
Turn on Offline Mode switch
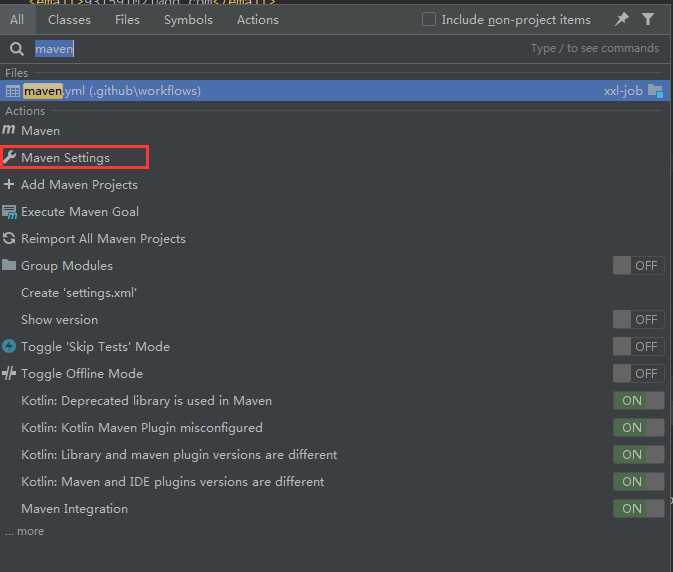pyautogui.click(x=638, y=374)
